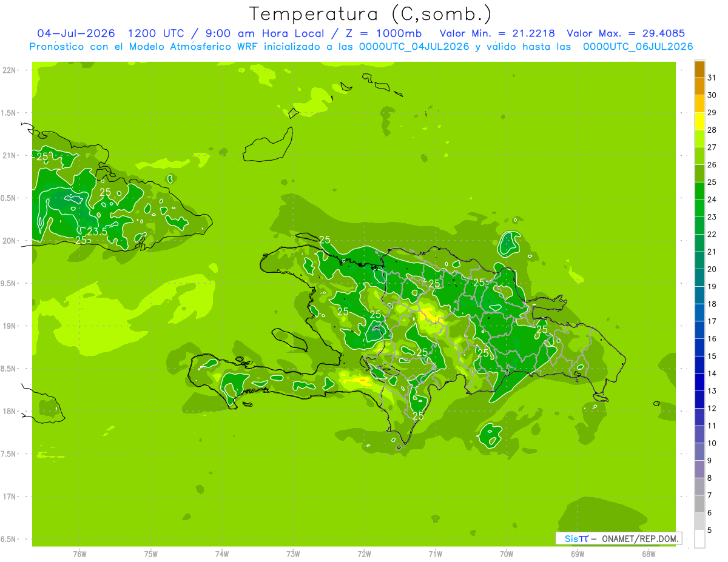This screenshot has width=728, height=562.
Task: Click the '74W' longitude axis label
Action: (x=221, y=555)
